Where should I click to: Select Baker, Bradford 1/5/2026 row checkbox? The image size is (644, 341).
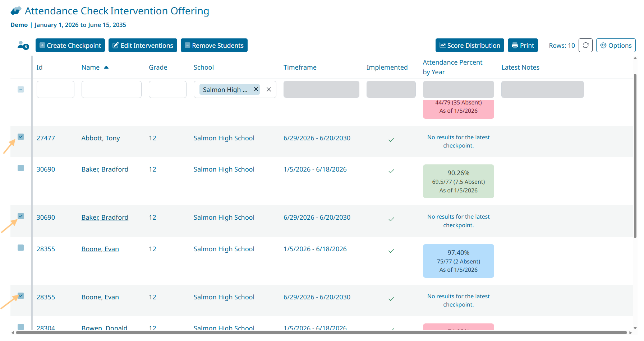point(21,168)
